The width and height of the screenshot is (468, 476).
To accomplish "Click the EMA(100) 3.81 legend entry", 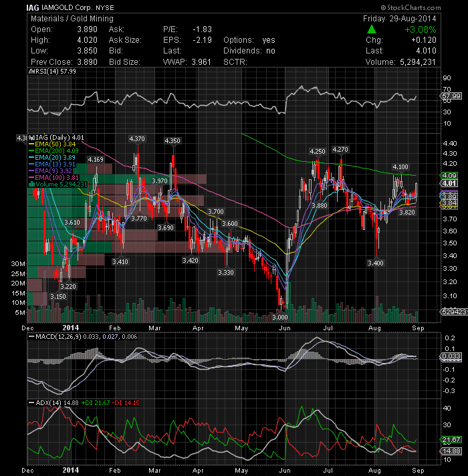I will click(57, 178).
